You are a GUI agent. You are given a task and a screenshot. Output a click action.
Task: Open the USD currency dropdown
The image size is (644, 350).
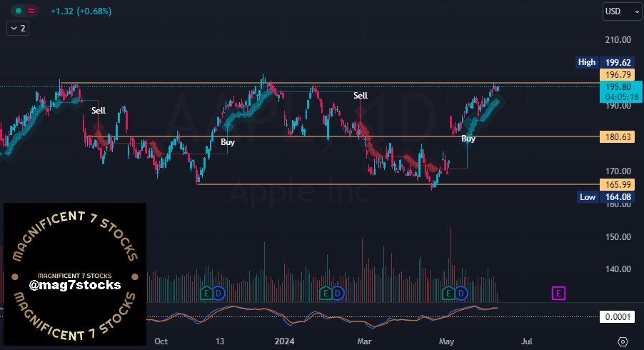click(x=621, y=11)
